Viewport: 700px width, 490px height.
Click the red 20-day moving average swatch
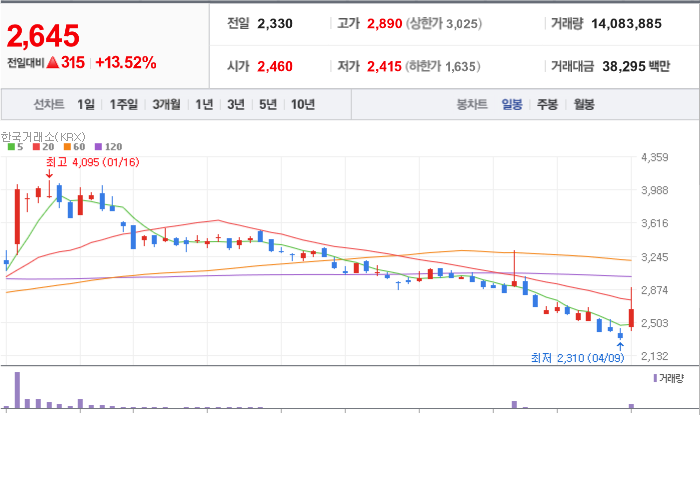tap(37, 147)
